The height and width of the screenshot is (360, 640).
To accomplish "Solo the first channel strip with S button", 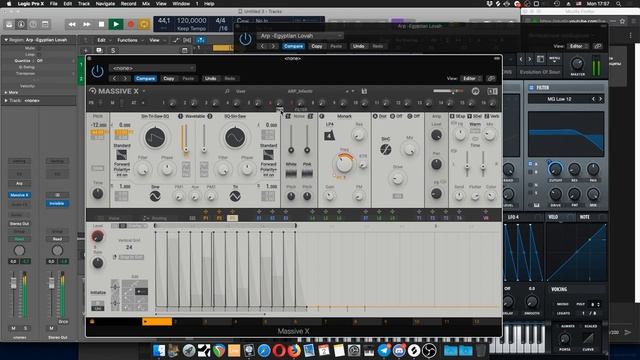I will 25,328.
